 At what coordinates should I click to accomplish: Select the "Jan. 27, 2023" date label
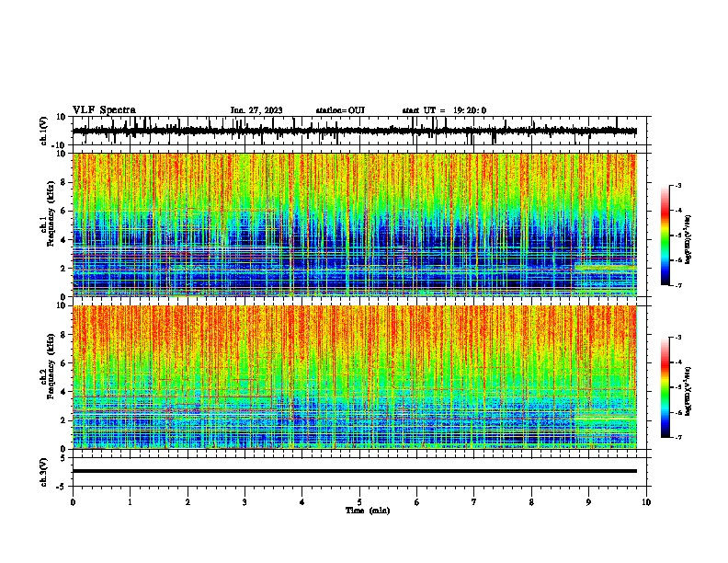click(256, 110)
